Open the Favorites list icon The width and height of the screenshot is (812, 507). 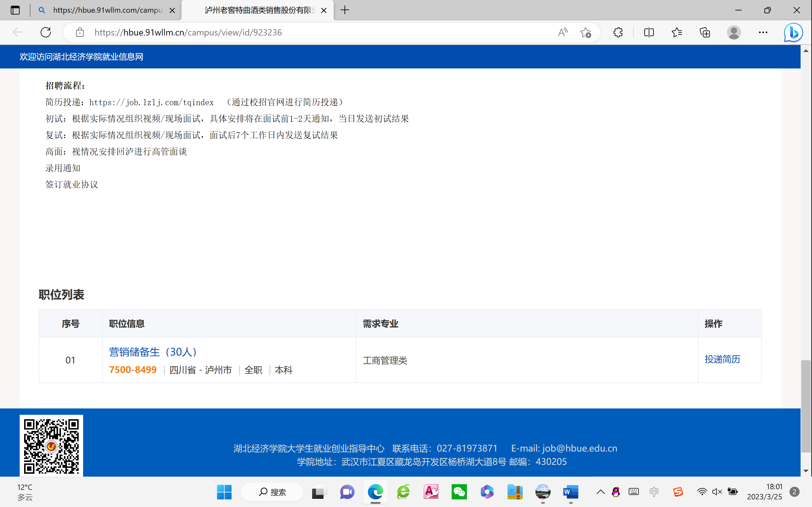pyautogui.click(x=677, y=32)
